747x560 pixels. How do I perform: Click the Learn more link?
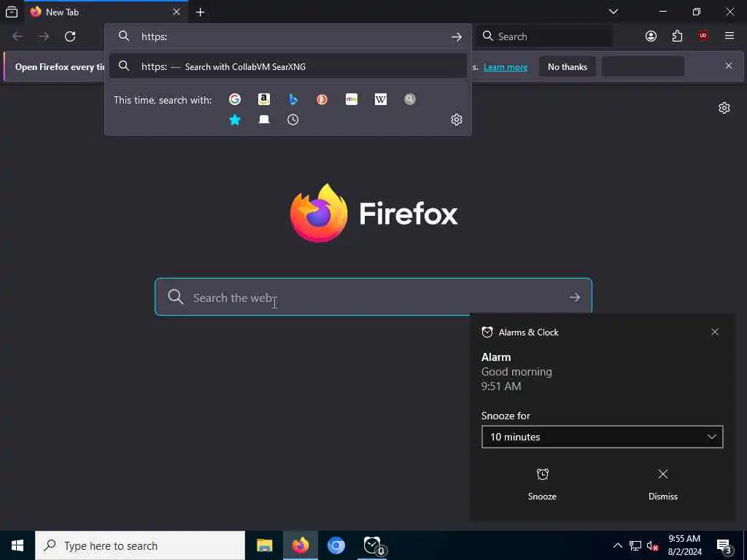point(506,67)
